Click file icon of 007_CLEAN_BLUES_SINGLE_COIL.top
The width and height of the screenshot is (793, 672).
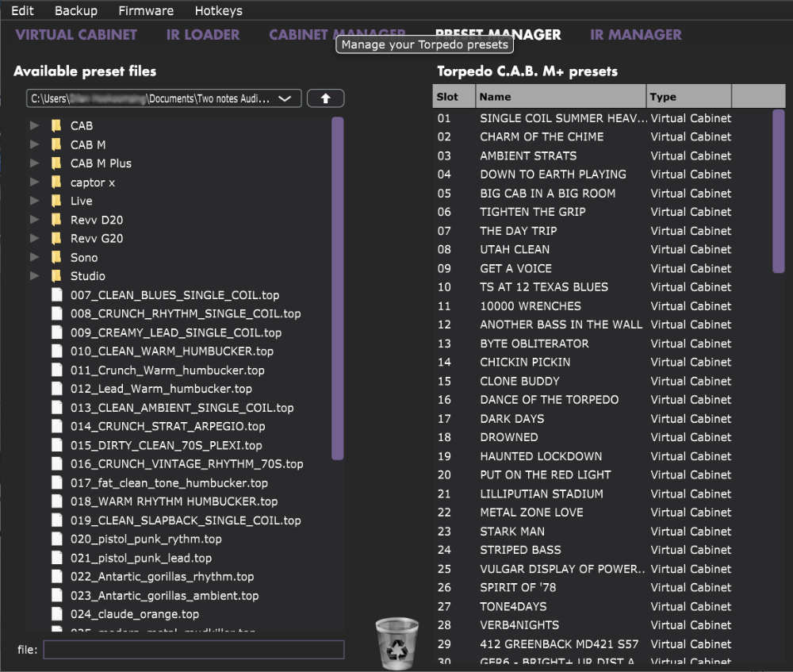click(x=56, y=295)
